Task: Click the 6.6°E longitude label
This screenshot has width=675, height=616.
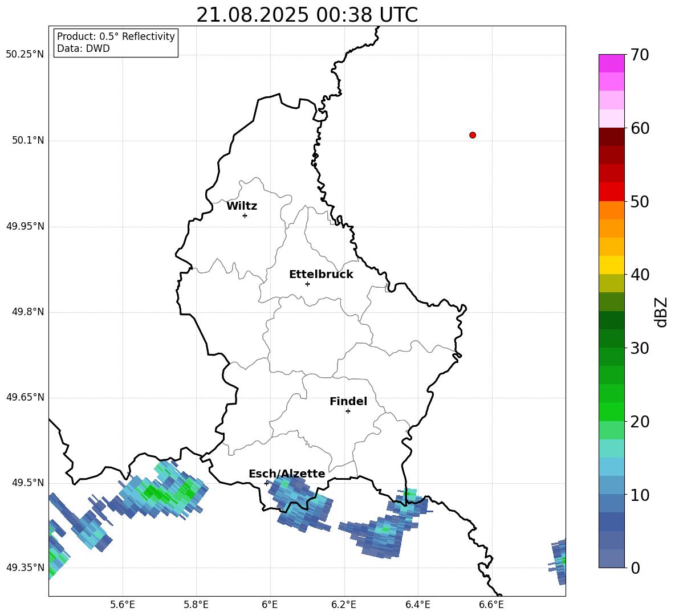Action: 491,605
